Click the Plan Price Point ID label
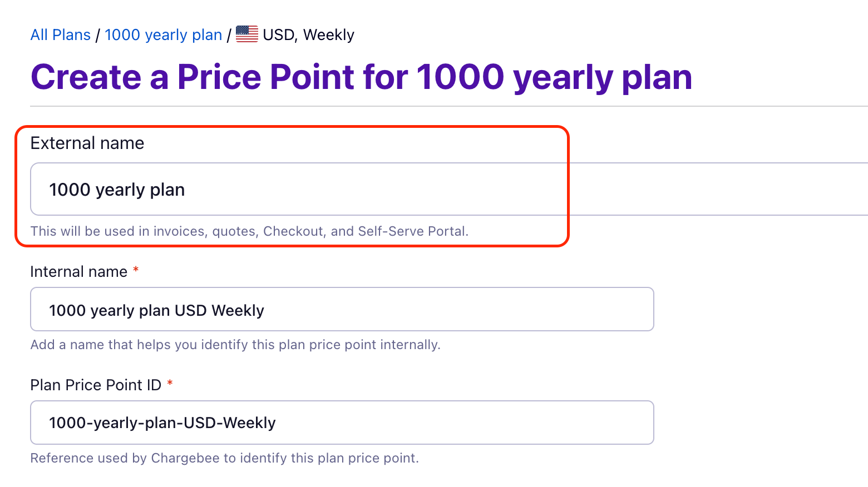Screen dimensions: 868x487 pos(96,385)
